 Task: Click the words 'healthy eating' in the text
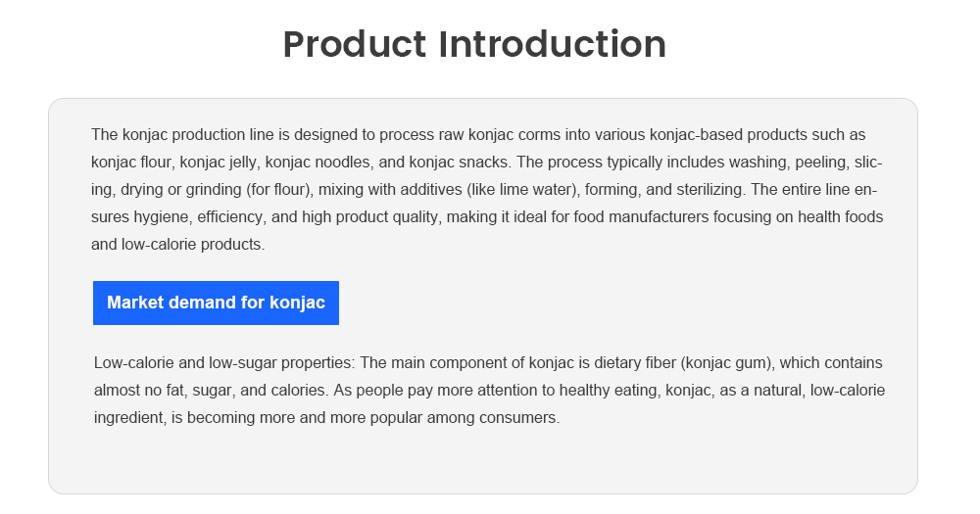tap(609, 391)
